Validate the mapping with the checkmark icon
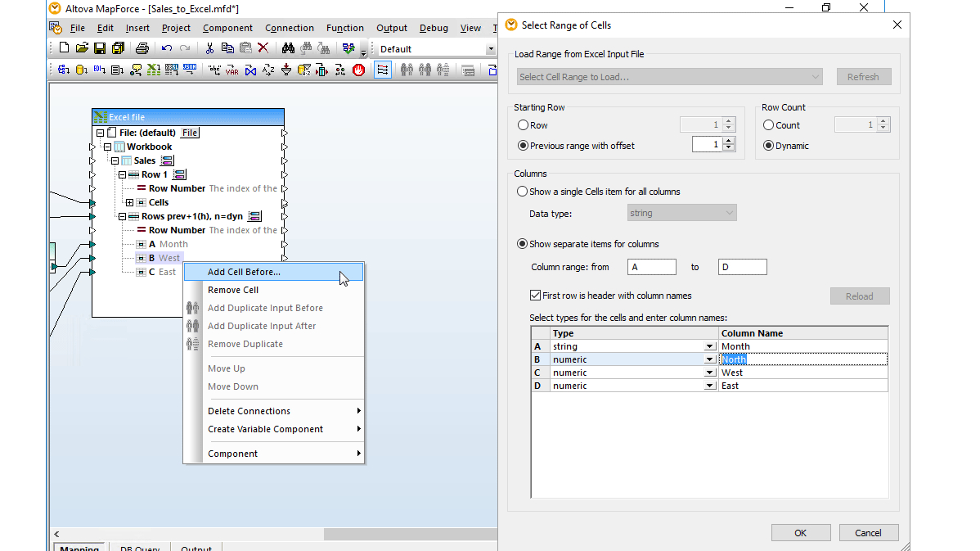This screenshot has width=980, height=551. click(x=348, y=47)
